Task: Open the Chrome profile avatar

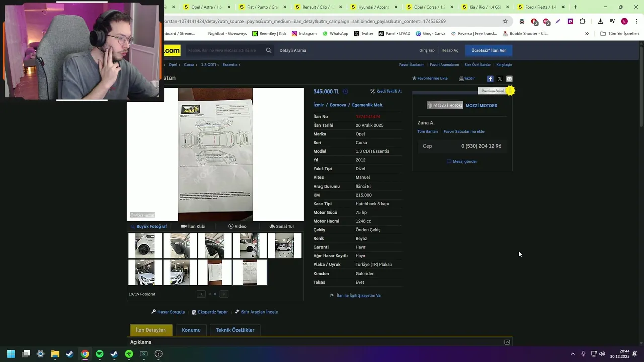Action: tap(624, 21)
